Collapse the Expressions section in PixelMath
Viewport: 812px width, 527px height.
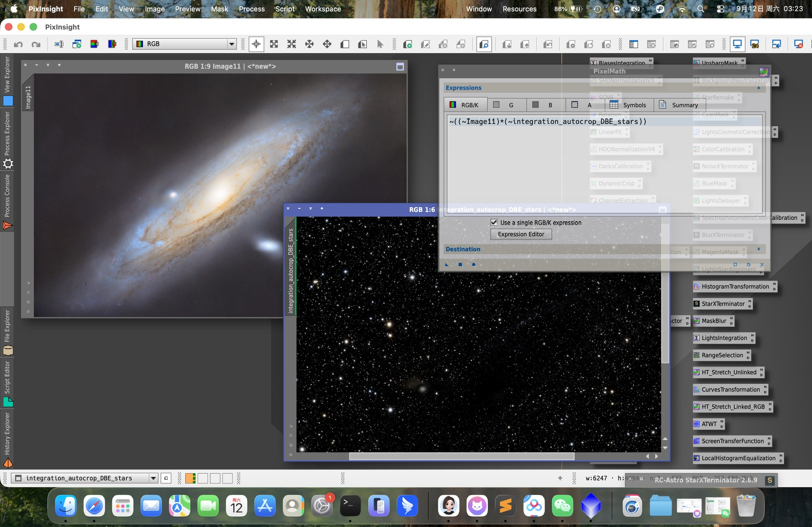759,88
